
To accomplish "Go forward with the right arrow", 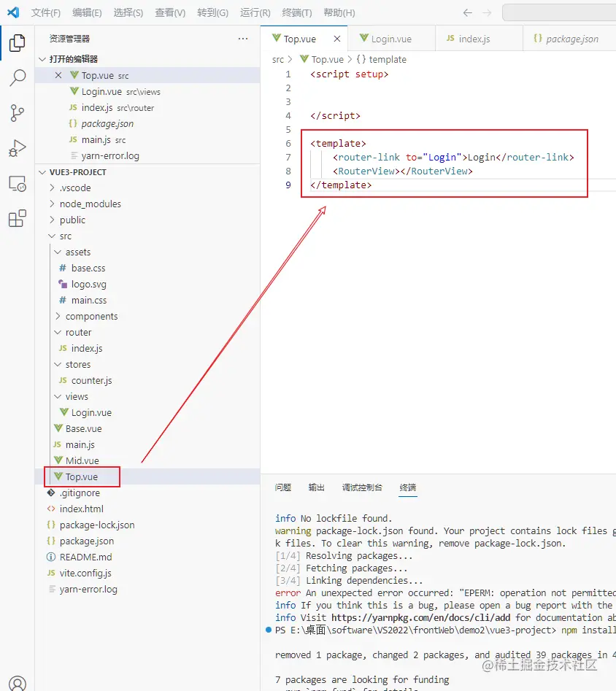I will (x=487, y=13).
